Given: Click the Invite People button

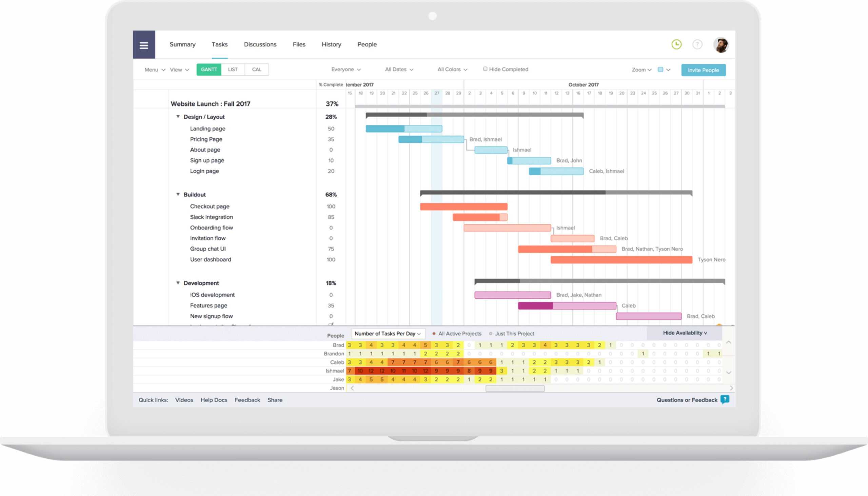Looking at the screenshot, I should [704, 70].
